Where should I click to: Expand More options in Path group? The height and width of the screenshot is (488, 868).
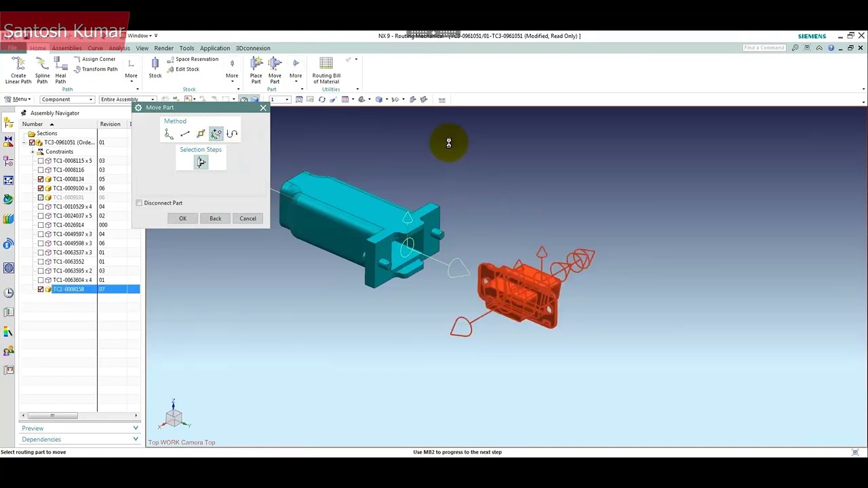(131, 69)
